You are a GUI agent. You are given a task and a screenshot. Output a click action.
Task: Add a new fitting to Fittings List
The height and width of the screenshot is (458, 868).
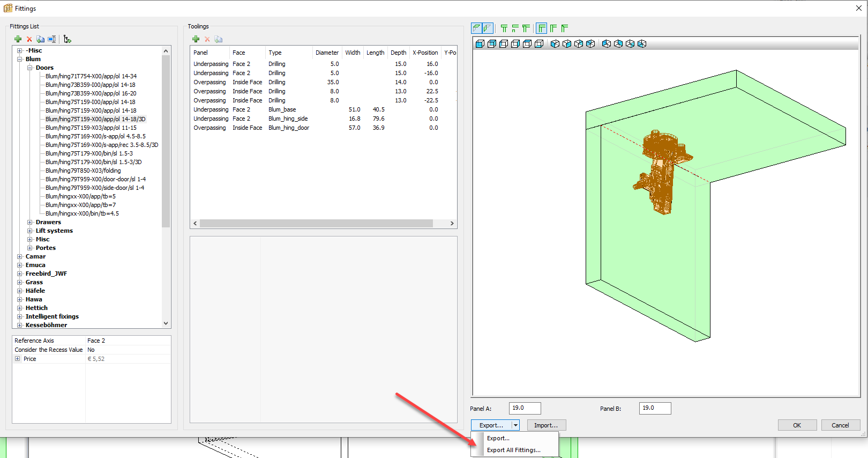[18, 39]
